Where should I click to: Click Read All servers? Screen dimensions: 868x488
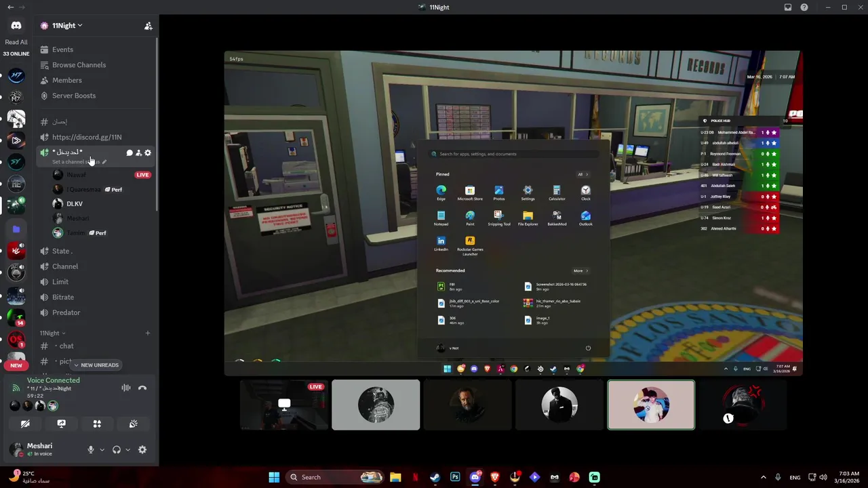coord(16,42)
